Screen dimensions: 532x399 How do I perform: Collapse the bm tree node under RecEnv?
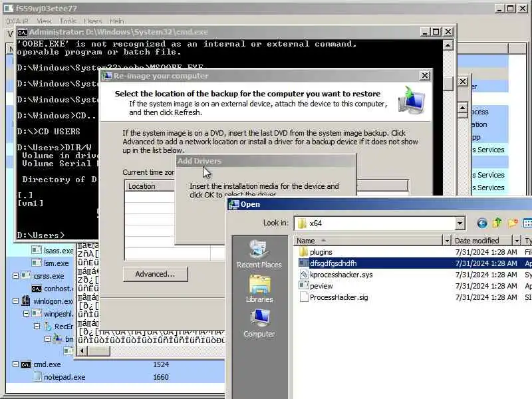pos(47,338)
